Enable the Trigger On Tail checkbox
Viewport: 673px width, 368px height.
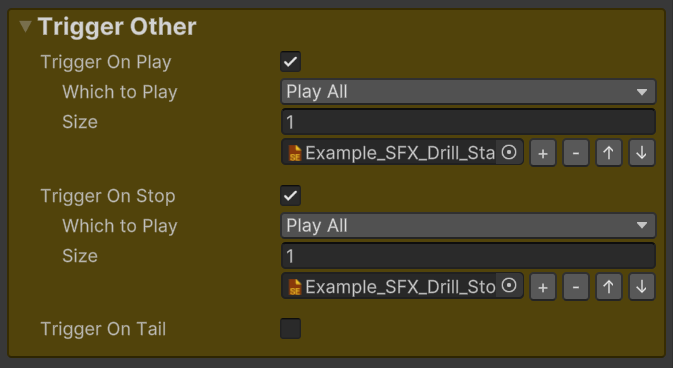click(291, 328)
